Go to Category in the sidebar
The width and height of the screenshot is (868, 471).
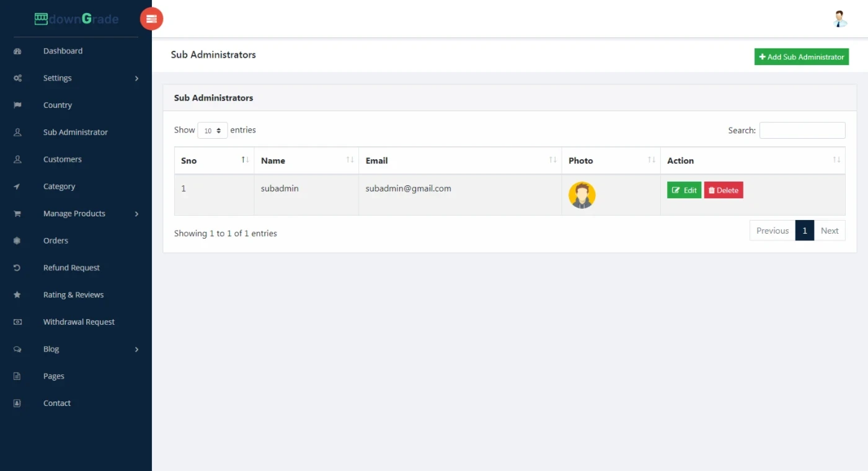(x=59, y=187)
